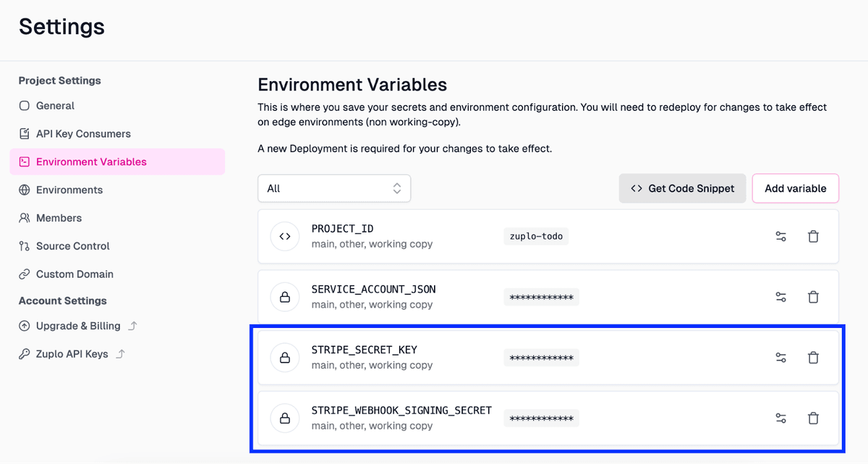Image resolution: width=868 pixels, height=464 pixels.
Task: Go to API Key Consumers
Action: [x=83, y=134]
